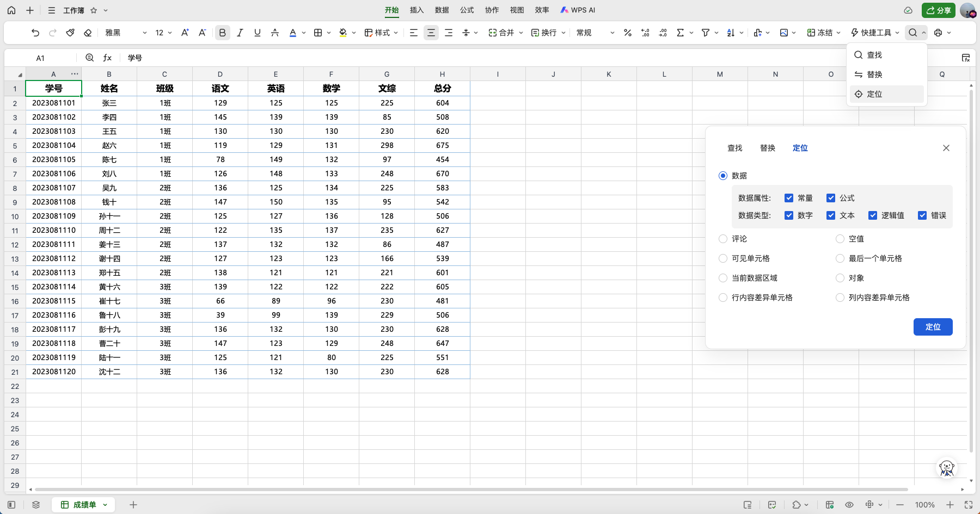Click the percent style icon
980x514 pixels.
(627, 33)
